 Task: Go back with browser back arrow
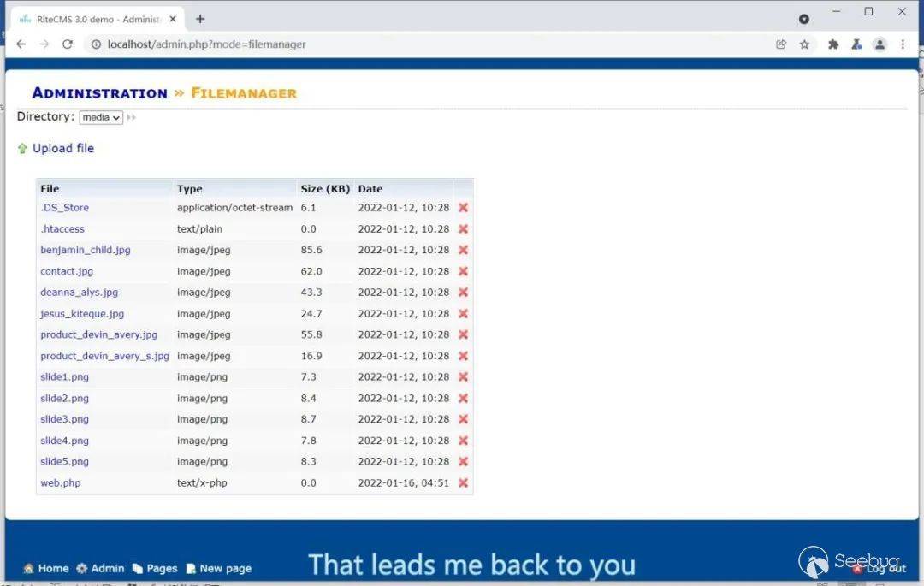click(21, 44)
